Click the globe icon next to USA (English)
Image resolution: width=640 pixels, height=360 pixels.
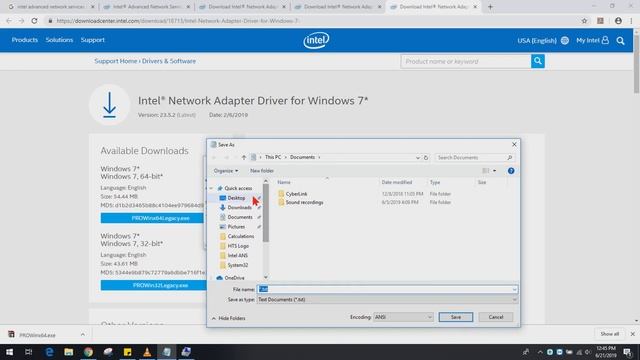(565, 40)
